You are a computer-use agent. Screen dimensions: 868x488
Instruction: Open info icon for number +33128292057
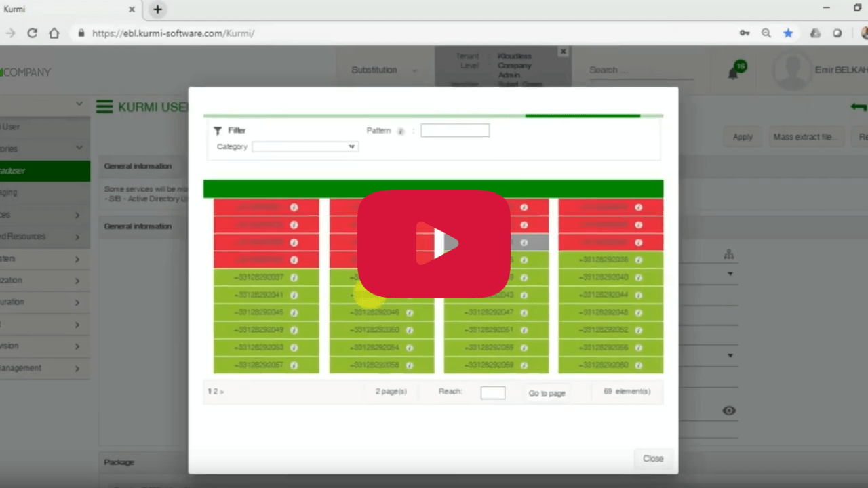pyautogui.click(x=294, y=365)
